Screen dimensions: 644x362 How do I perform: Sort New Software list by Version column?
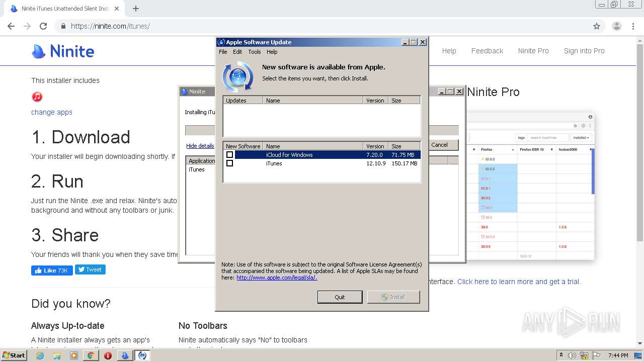375,146
